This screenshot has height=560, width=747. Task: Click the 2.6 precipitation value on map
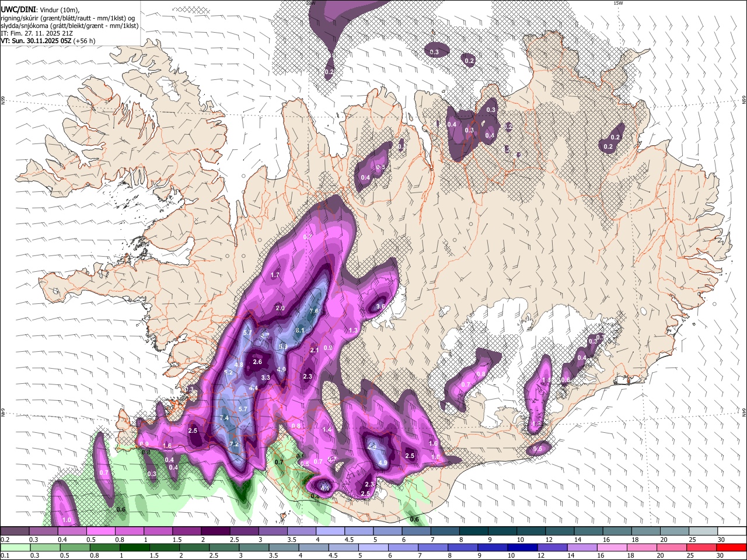257,362
